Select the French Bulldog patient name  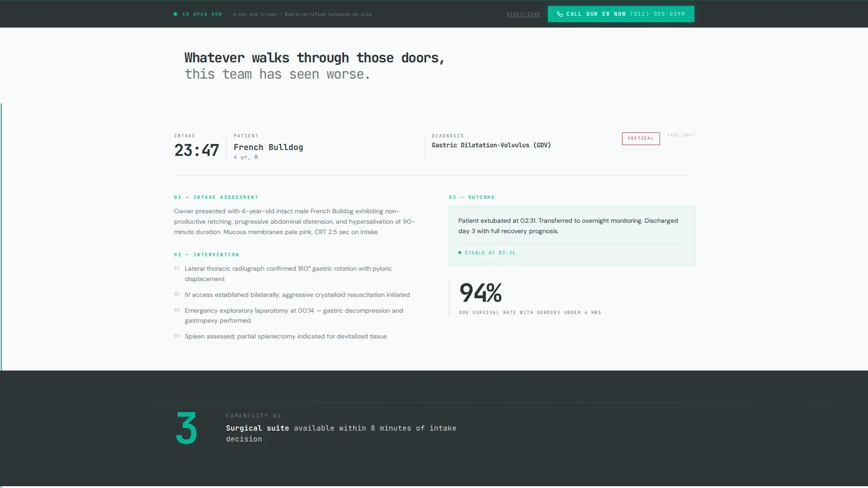(268, 147)
